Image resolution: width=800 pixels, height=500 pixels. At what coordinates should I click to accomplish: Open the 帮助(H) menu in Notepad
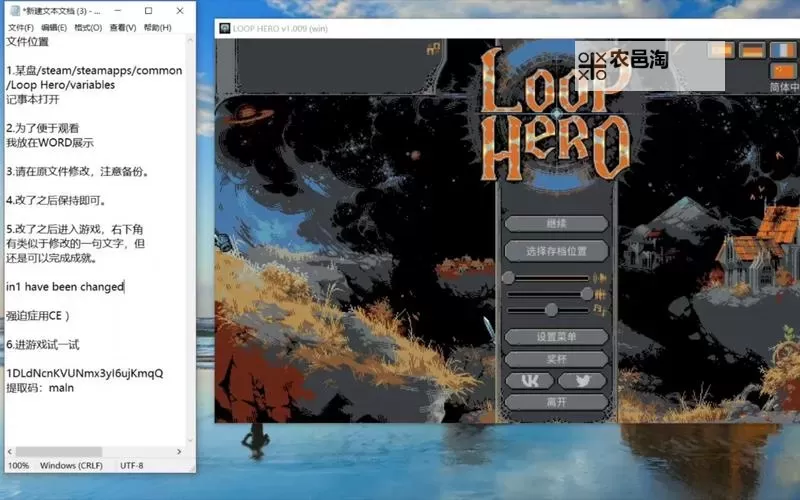pyautogui.click(x=158, y=28)
